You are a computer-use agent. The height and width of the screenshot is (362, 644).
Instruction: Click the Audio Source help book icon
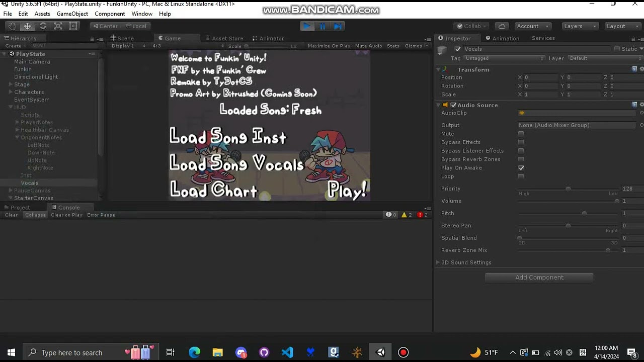634,105
